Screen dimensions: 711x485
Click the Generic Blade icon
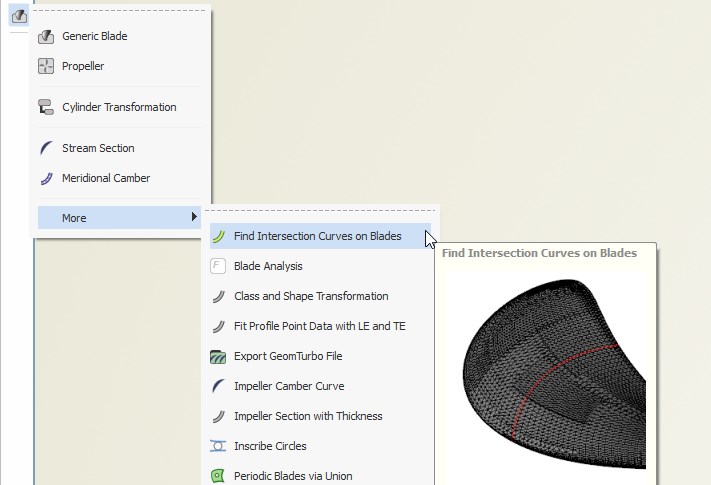tap(46, 36)
